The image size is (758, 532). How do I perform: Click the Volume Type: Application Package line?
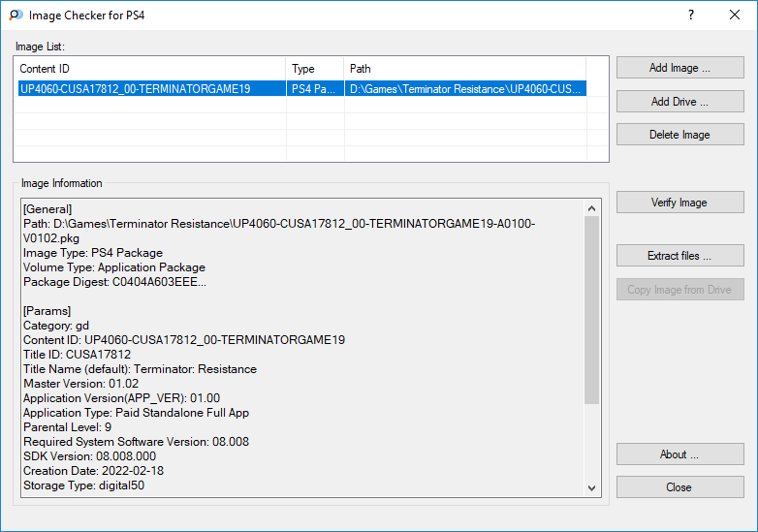point(114,267)
